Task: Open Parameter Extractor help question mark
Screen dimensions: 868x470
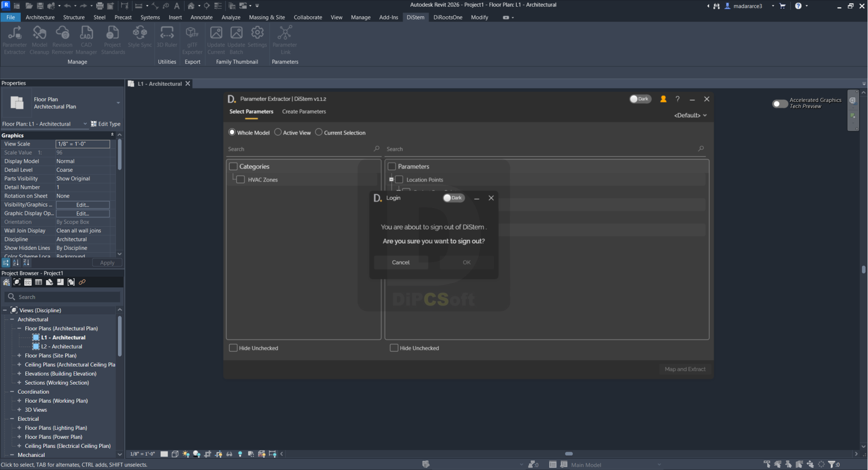Action: (677, 99)
